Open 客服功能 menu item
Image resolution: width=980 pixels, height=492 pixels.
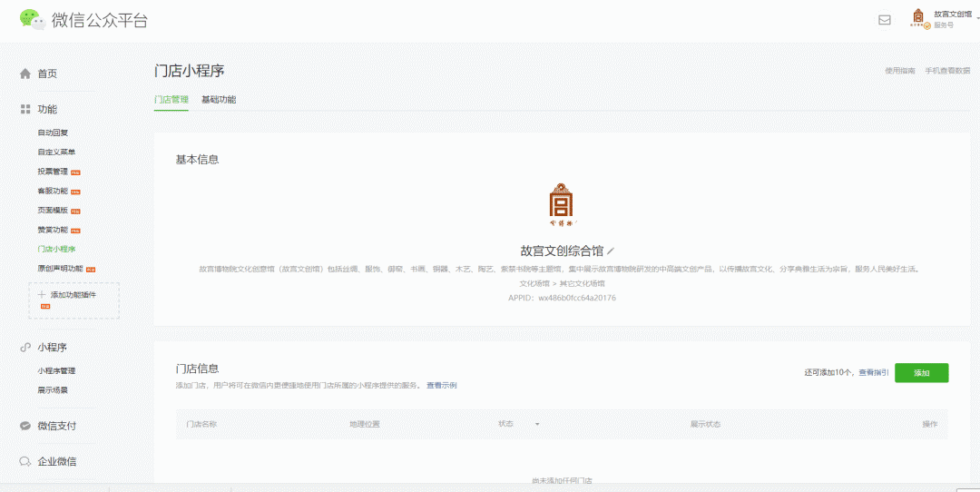(x=53, y=191)
